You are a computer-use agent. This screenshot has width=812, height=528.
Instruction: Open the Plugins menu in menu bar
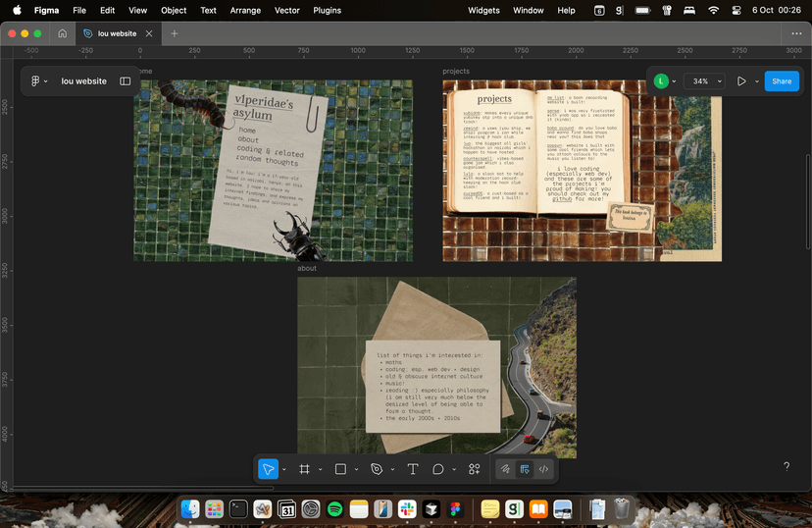[x=327, y=10]
